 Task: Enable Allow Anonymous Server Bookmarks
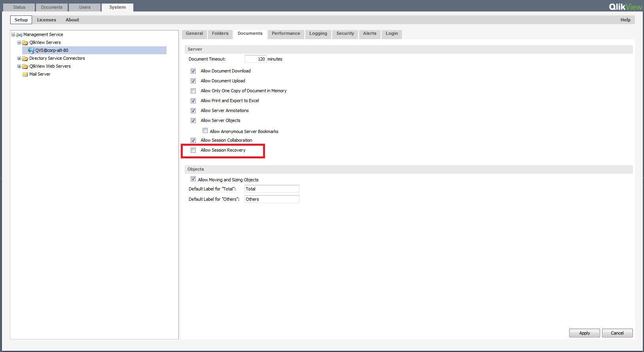coord(205,131)
